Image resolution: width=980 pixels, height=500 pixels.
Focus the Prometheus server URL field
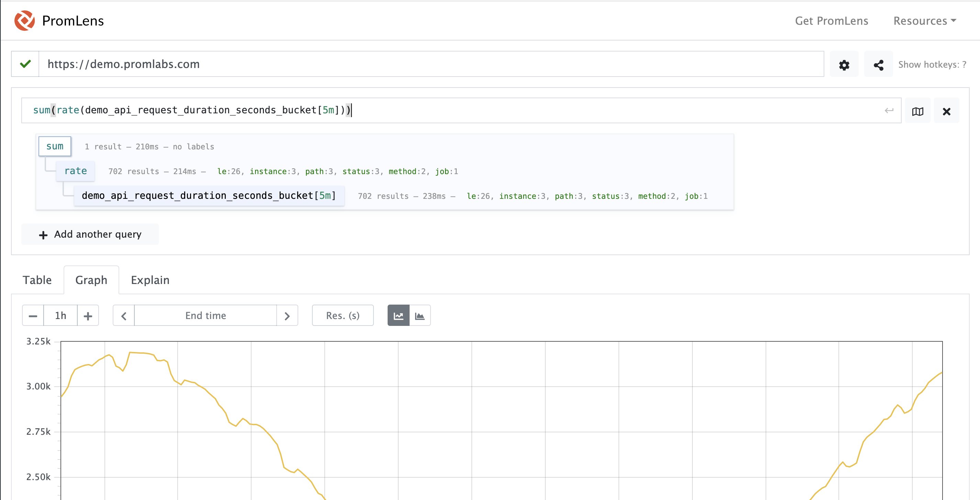(x=431, y=64)
